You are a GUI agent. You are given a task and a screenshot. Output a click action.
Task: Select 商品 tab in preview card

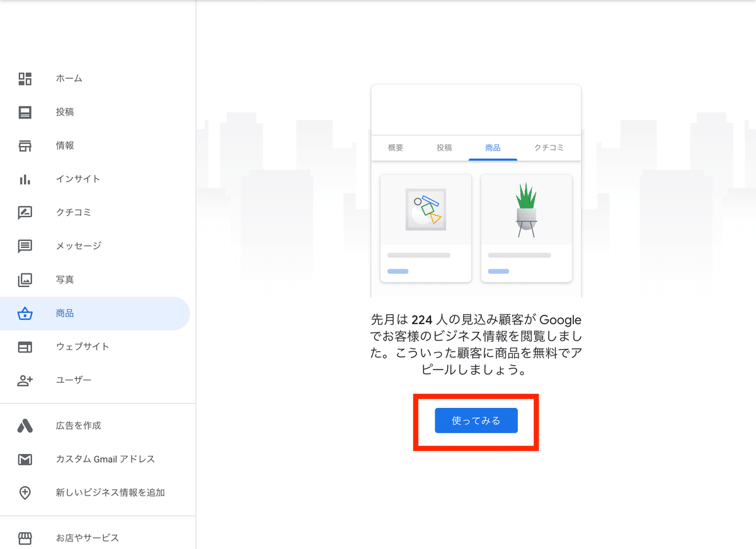(x=493, y=148)
